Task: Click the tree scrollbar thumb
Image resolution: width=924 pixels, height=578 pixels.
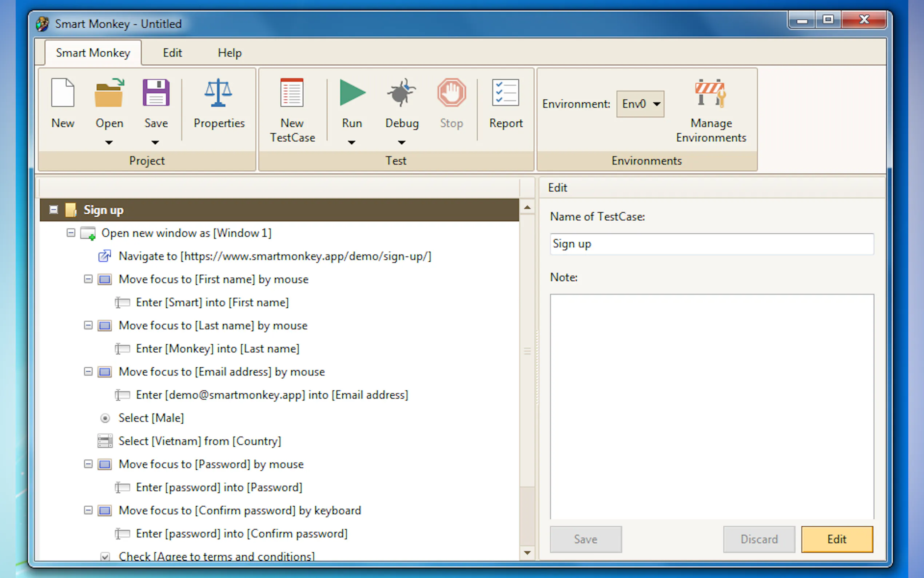Action: [527, 351]
